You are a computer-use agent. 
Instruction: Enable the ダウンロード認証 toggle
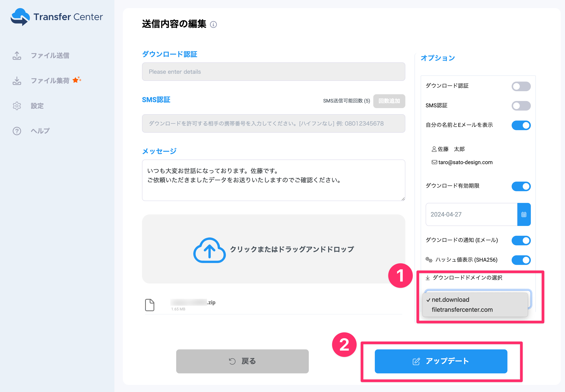pos(521,86)
